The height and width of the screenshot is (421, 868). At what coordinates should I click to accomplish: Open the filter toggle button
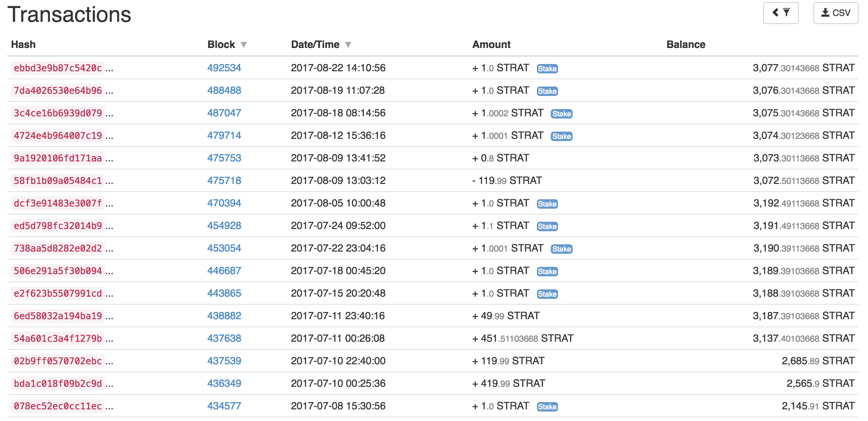(x=781, y=13)
